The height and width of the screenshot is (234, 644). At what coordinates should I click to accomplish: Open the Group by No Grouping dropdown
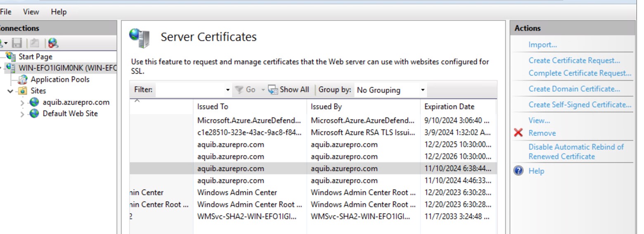[390, 90]
